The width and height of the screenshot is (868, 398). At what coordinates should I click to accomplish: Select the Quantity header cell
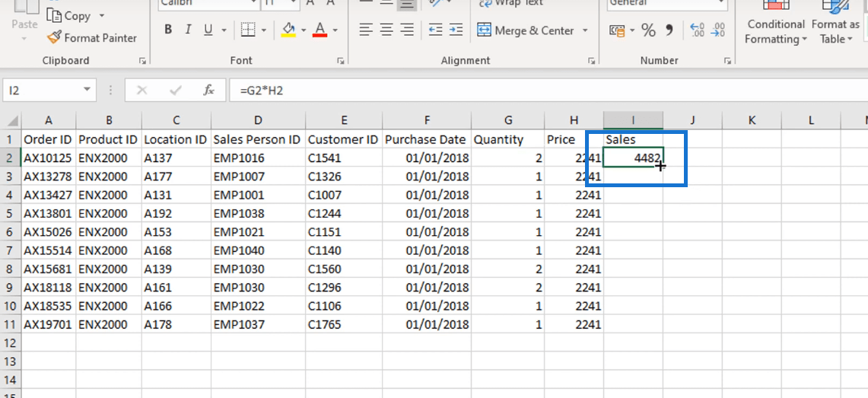(507, 139)
